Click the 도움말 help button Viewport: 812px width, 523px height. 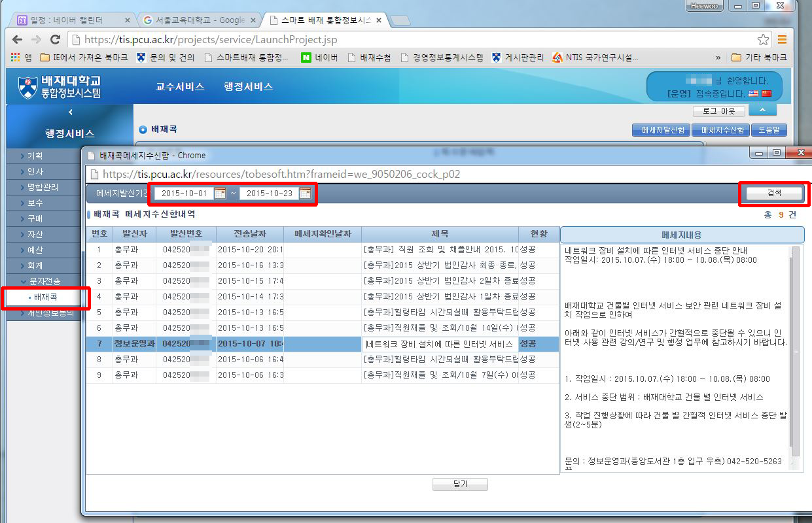[x=769, y=130]
